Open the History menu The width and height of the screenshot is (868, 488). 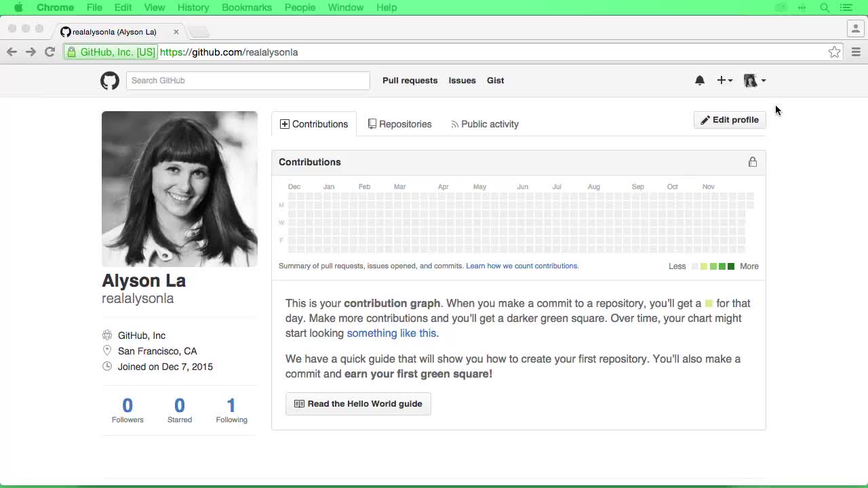193,7
